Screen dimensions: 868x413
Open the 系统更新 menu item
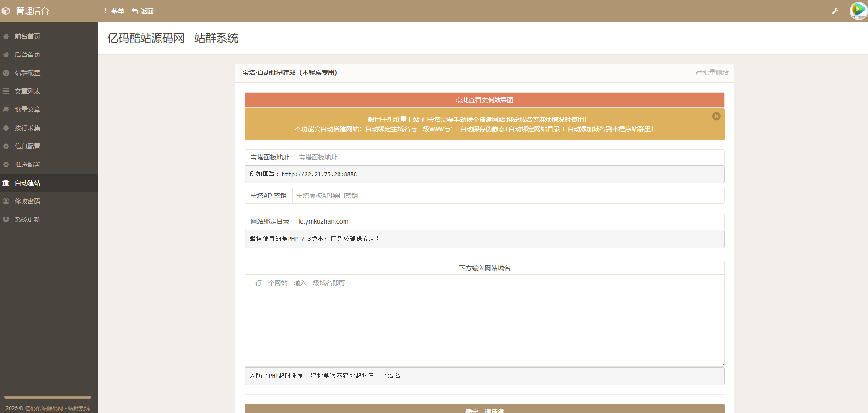coord(27,220)
